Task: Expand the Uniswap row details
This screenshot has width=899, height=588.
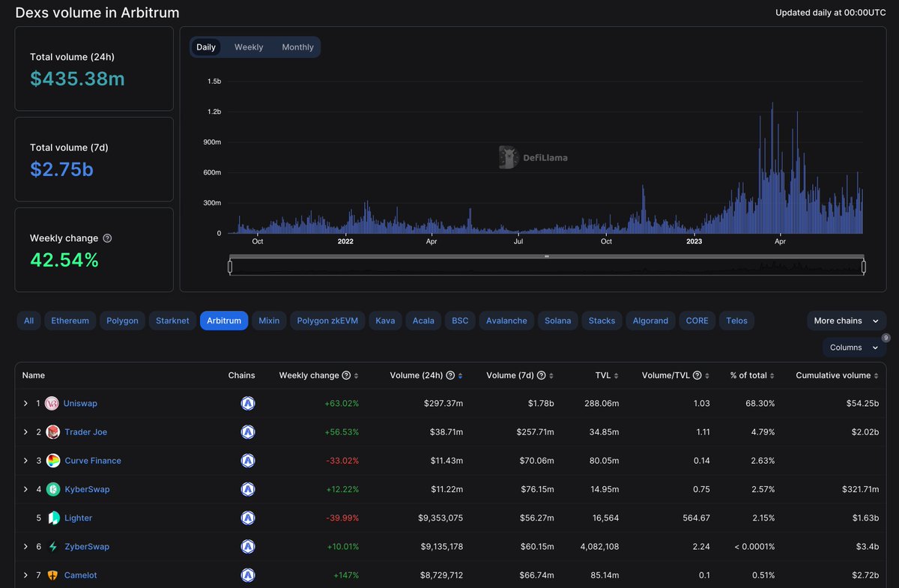Action: [26, 403]
